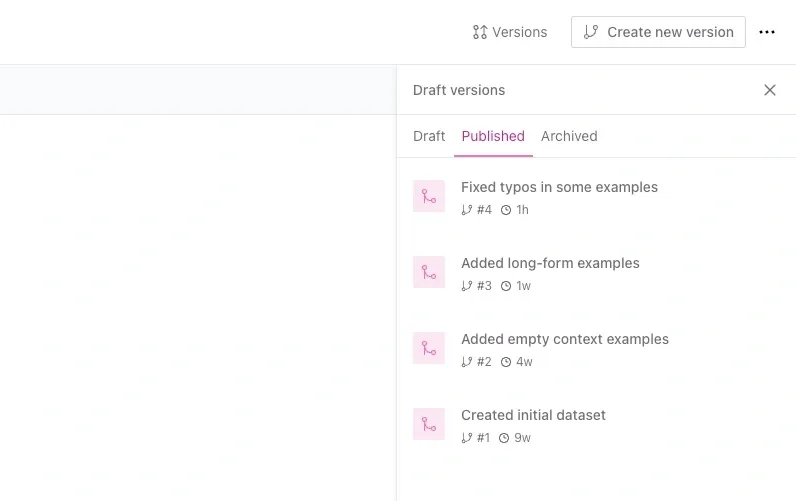Image resolution: width=796 pixels, height=501 pixels.
Task: Click the pink branch icon for version #2
Action: click(x=429, y=348)
